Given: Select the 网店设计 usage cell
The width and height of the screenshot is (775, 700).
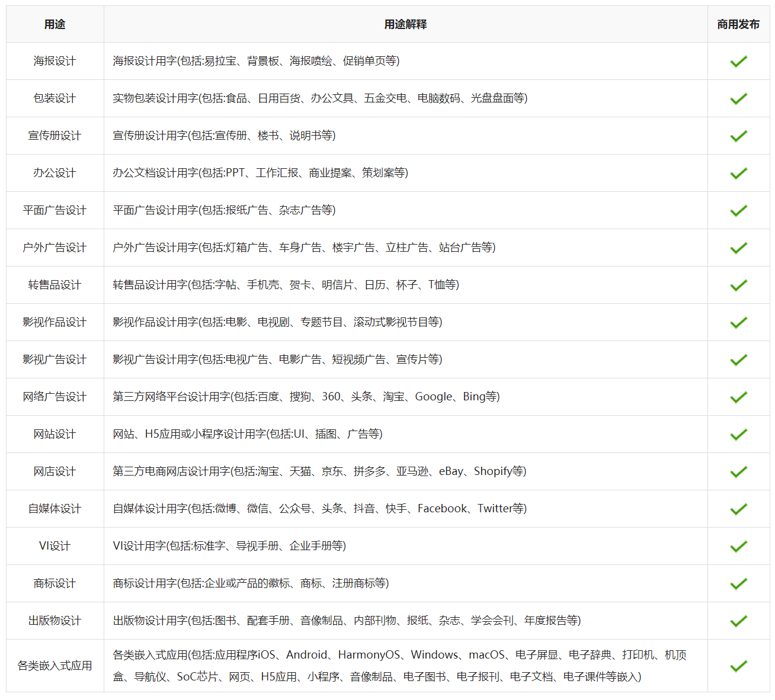Looking at the screenshot, I should pos(55,471).
